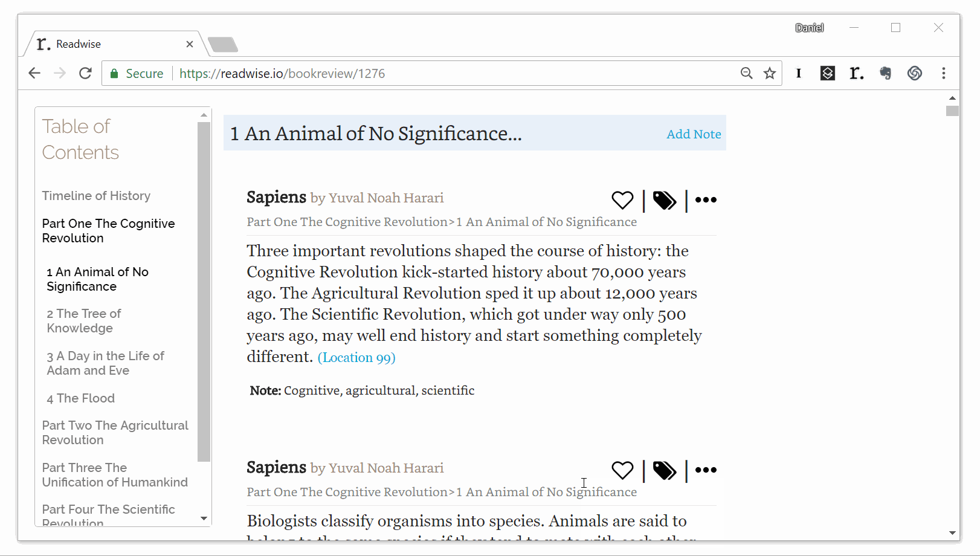Open the Chrome three-dot menu
The height and width of the screenshot is (556, 980).
click(944, 73)
